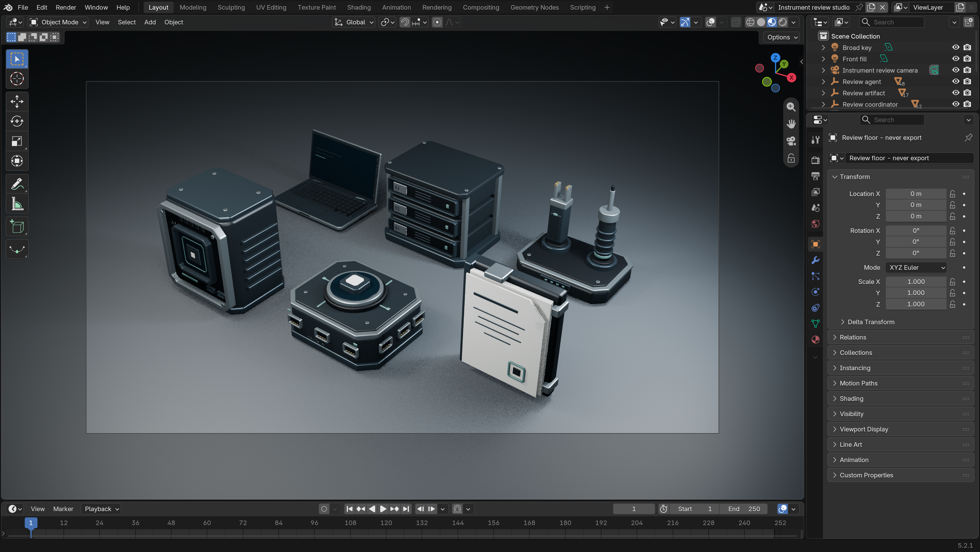Image resolution: width=980 pixels, height=552 pixels.
Task: Open the Global transform orientation dropdown
Action: [354, 22]
